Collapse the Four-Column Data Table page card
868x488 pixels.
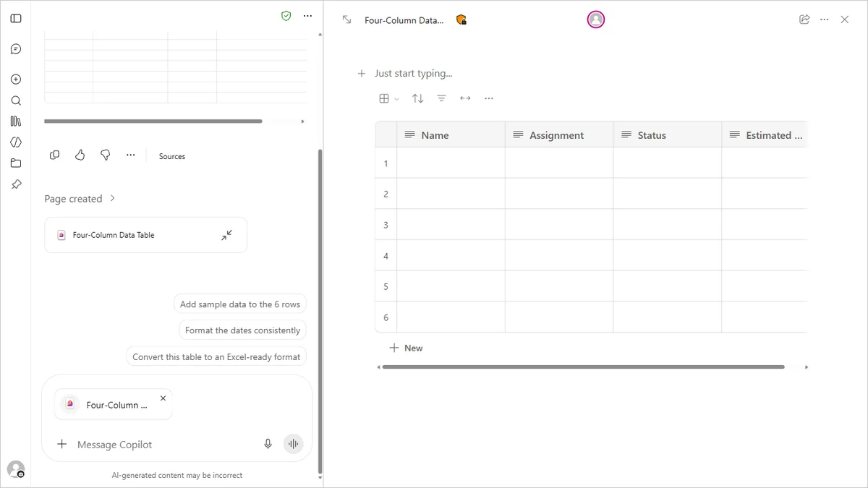227,235
